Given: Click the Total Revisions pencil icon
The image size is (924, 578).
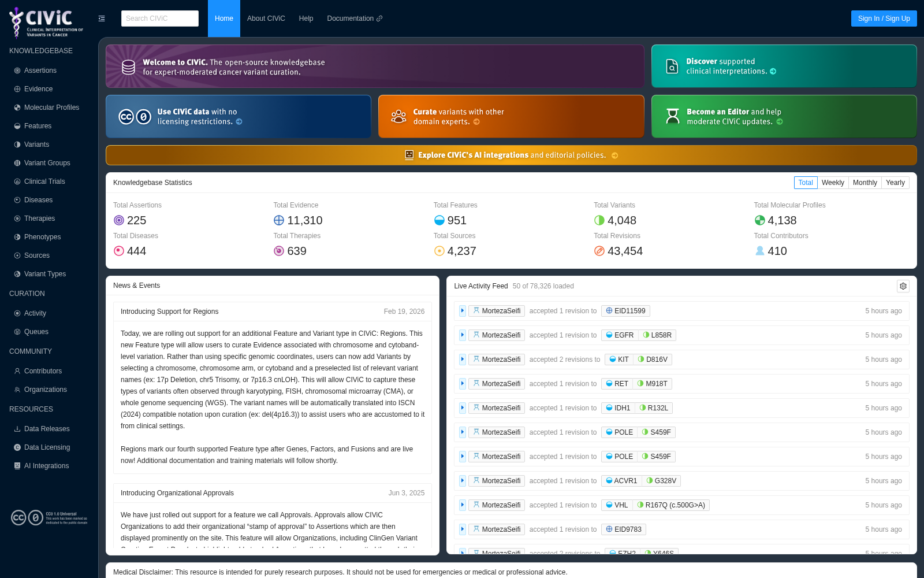Looking at the screenshot, I should (x=599, y=251).
